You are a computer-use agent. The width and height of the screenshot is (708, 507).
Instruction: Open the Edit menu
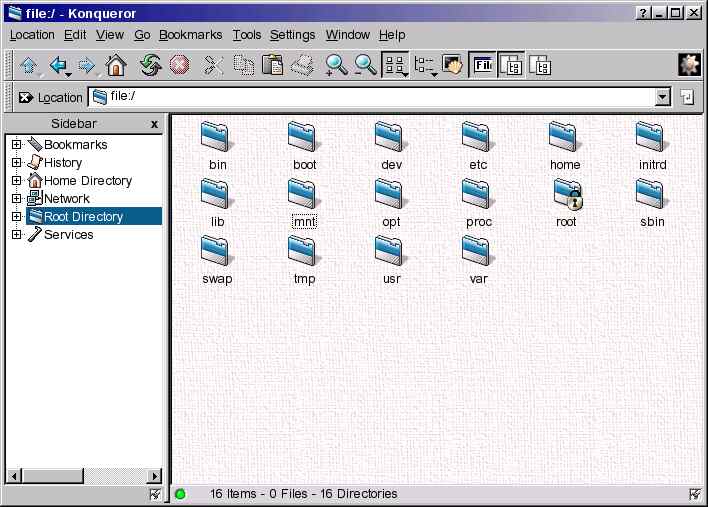point(75,35)
